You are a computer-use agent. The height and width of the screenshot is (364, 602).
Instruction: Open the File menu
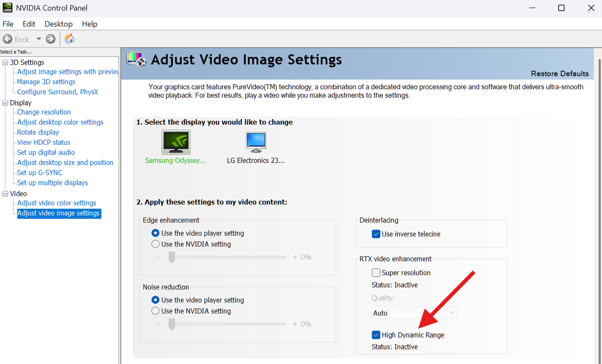tap(8, 24)
